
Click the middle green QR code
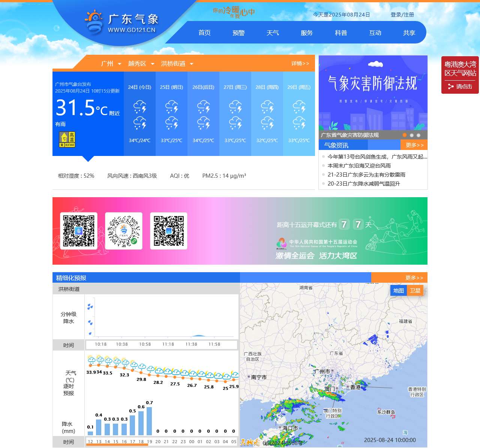click(x=124, y=231)
